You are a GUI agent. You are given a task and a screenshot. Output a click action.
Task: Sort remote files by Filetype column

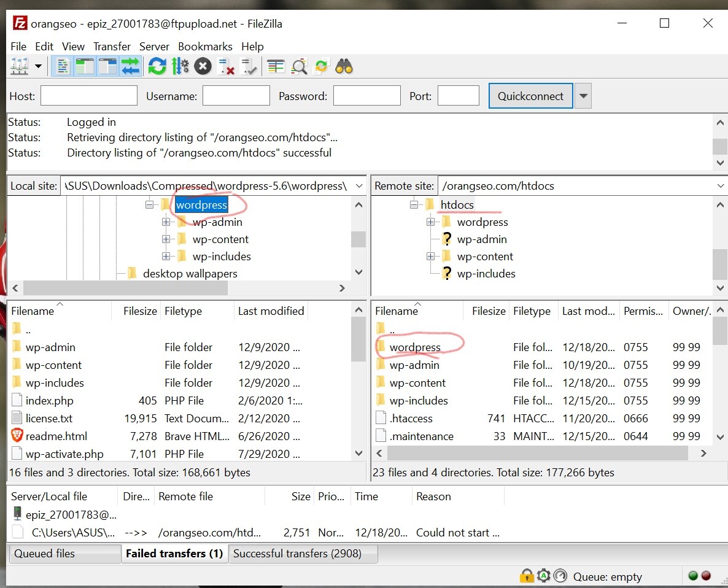pos(533,311)
